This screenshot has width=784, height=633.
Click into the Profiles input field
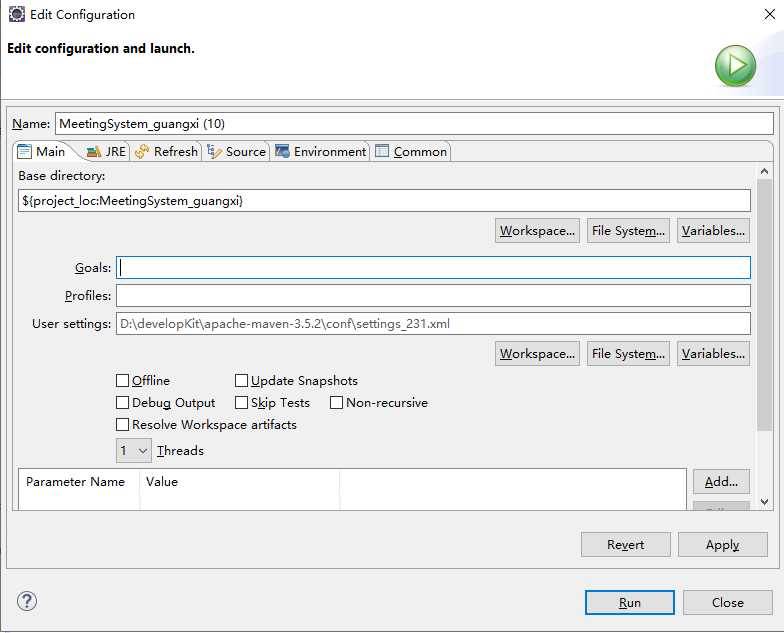pyautogui.click(x=433, y=296)
